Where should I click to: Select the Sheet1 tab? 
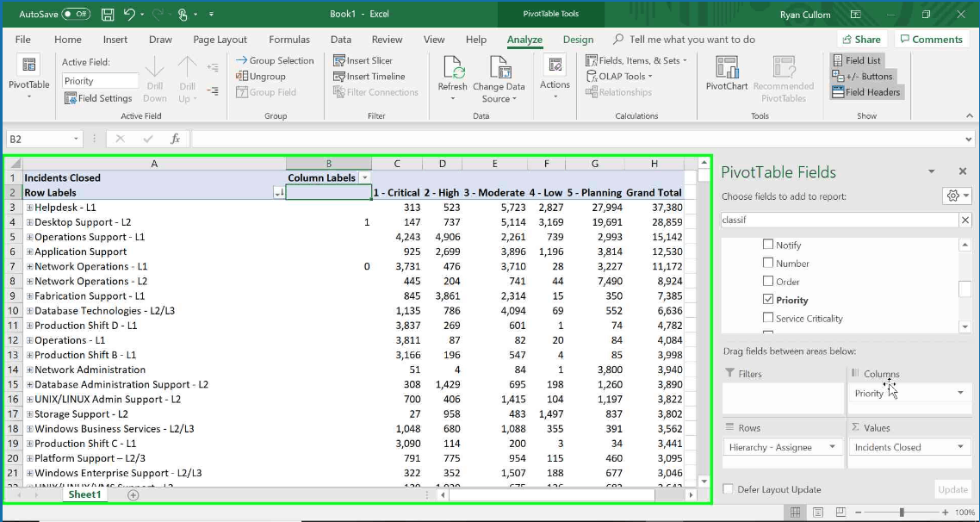[84, 494]
